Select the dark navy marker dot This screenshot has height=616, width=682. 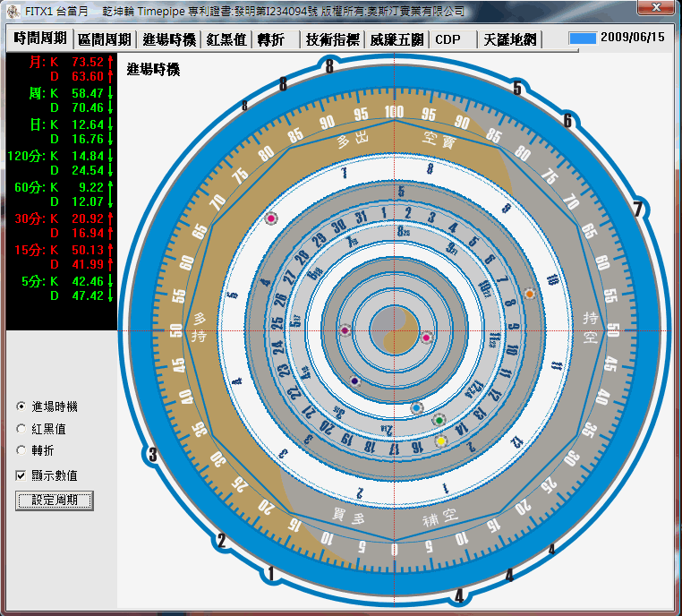pos(355,381)
